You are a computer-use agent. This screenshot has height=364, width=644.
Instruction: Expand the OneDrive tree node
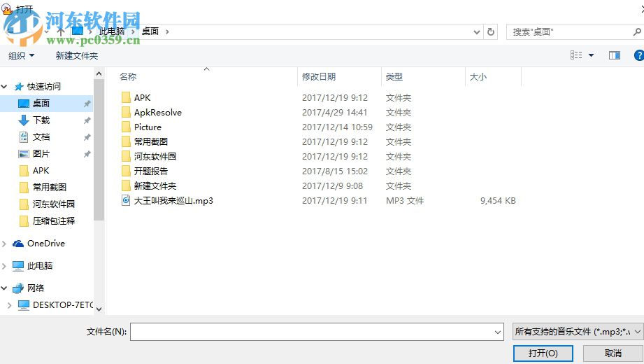(x=4, y=244)
